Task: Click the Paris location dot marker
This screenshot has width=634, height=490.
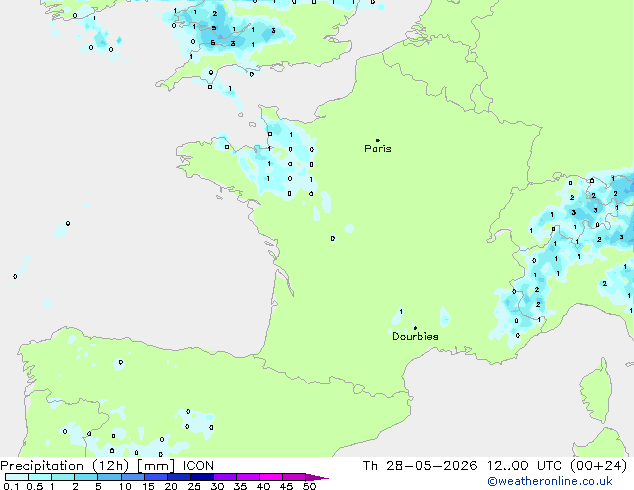Action: pyautogui.click(x=378, y=140)
